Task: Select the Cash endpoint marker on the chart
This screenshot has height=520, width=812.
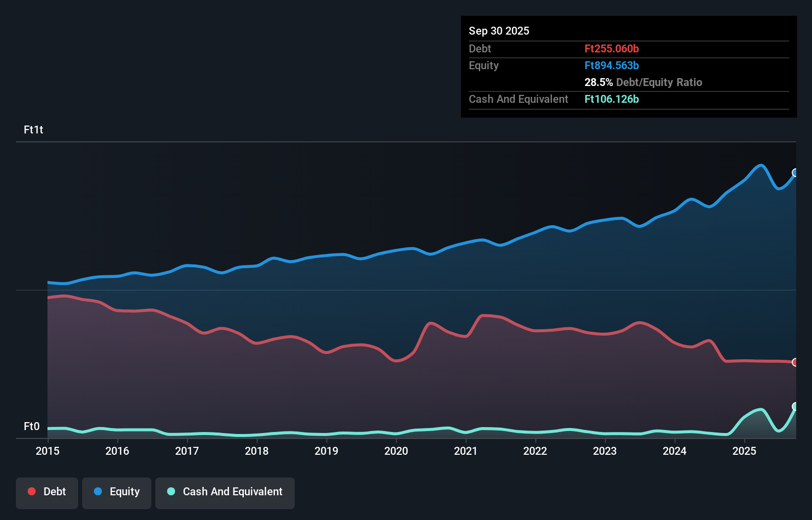Action: 795,407
